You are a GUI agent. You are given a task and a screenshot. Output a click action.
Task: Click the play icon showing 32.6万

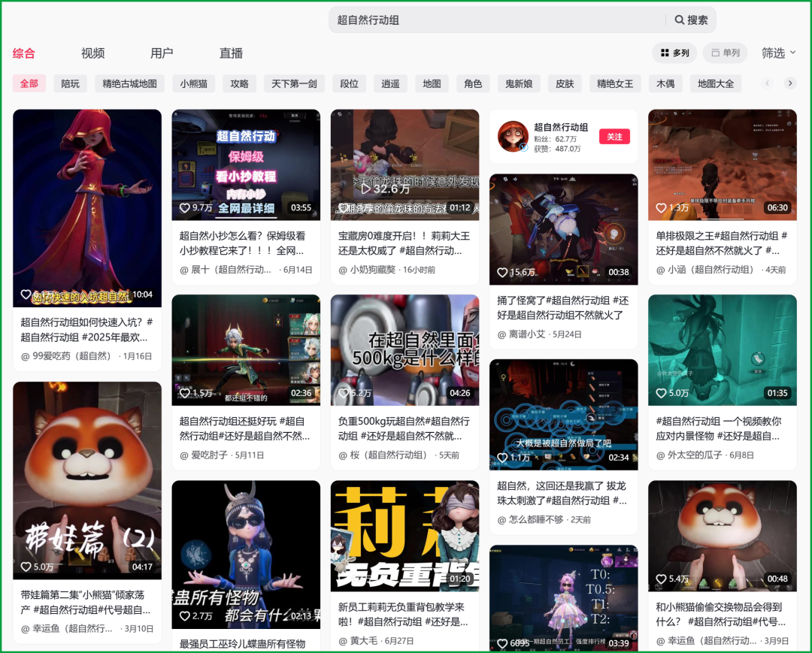pyautogui.click(x=366, y=189)
